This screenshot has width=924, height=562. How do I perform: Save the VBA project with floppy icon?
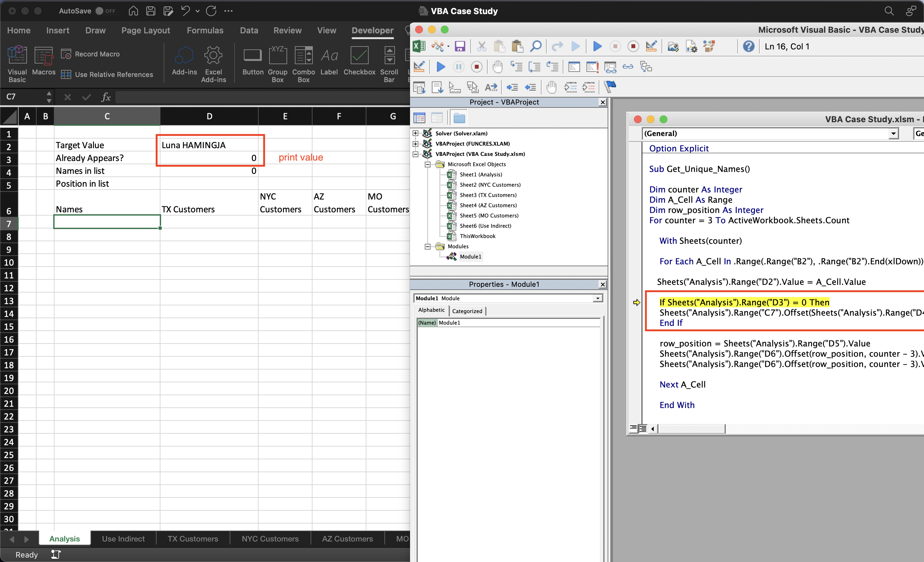(460, 47)
